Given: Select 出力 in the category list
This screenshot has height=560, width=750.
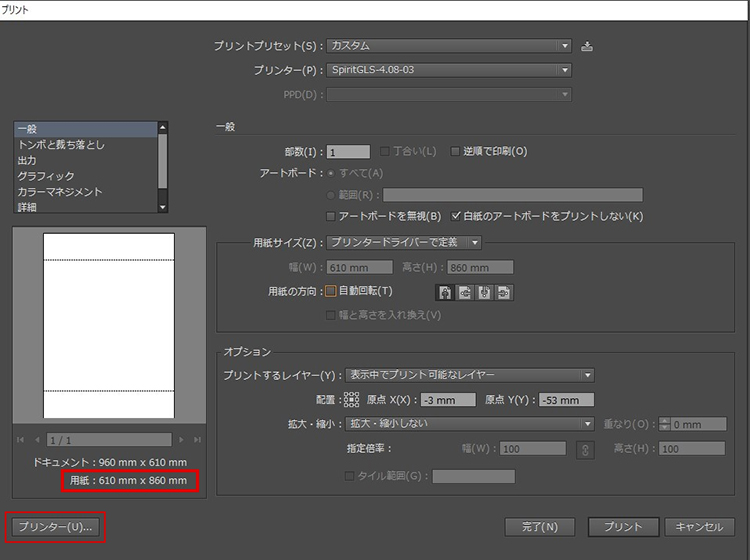Looking at the screenshot, I should 86,161.
